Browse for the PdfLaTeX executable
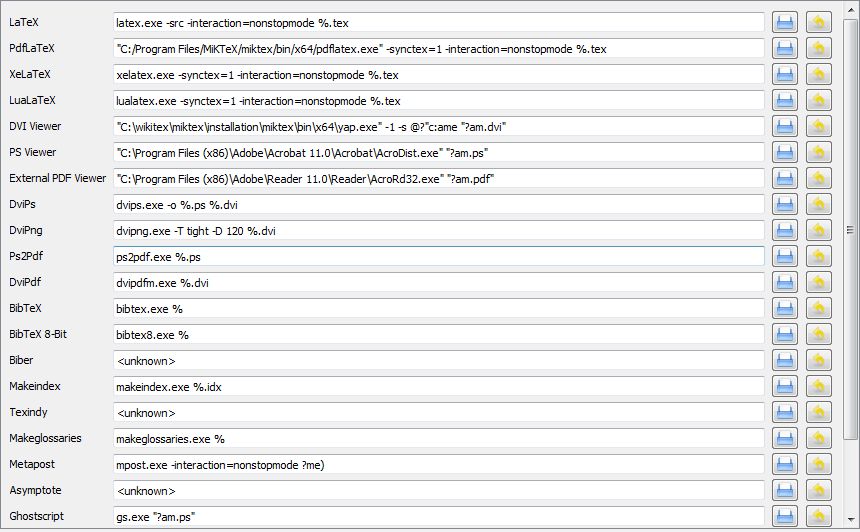The height and width of the screenshot is (532, 860). tap(785, 48)
